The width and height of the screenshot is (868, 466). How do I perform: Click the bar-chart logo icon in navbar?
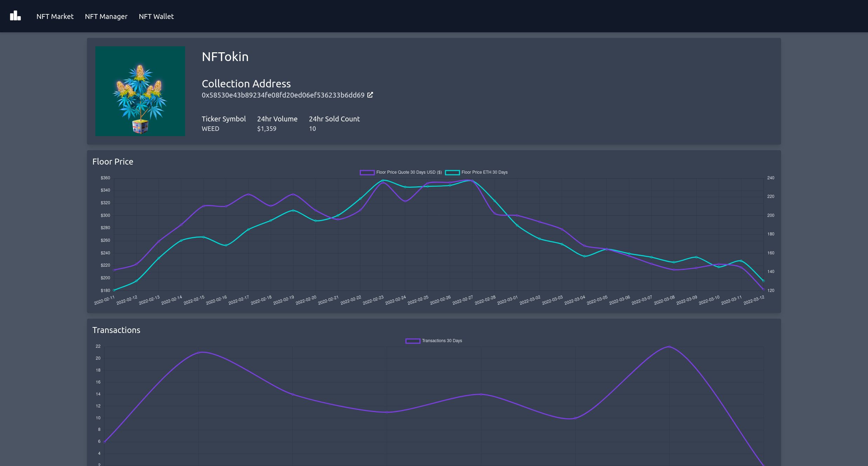[x=15, y=16]
